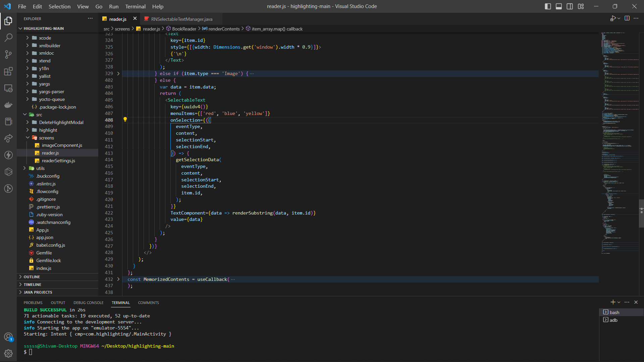The image size is (644, 362).
Task: Open the Terminal menu
Action: tap(135, 6)
